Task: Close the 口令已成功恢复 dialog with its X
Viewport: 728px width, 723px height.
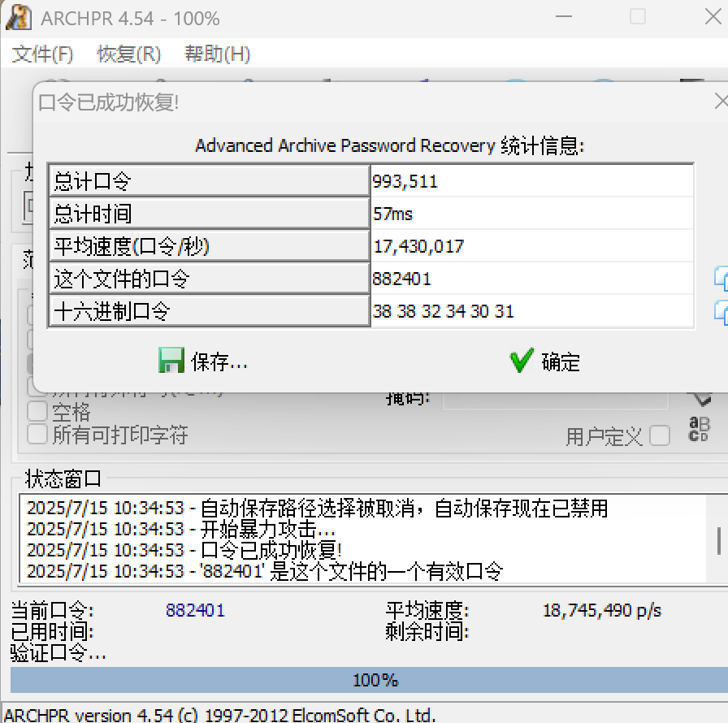Action: coord(721,101)
